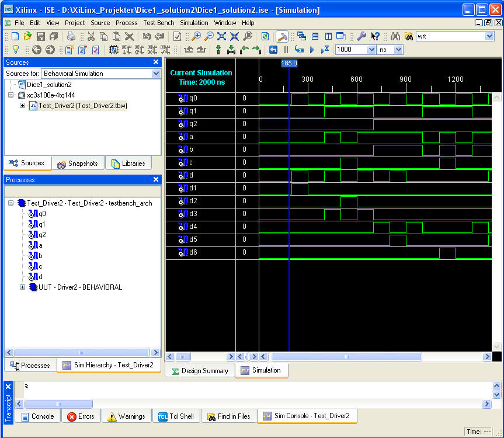Switch to the Snapshots tab
The height and width of the screenshot is (438, 504).
78,164
